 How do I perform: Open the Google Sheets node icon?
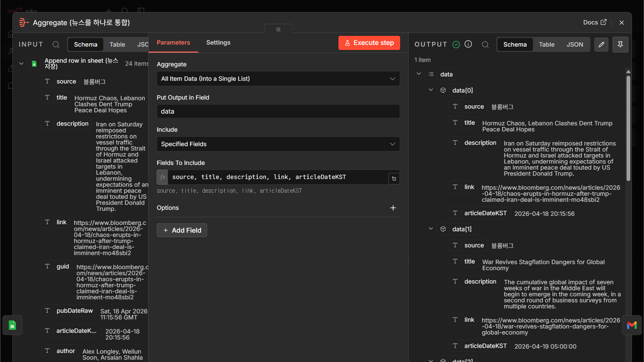click(x=12, y=325)
